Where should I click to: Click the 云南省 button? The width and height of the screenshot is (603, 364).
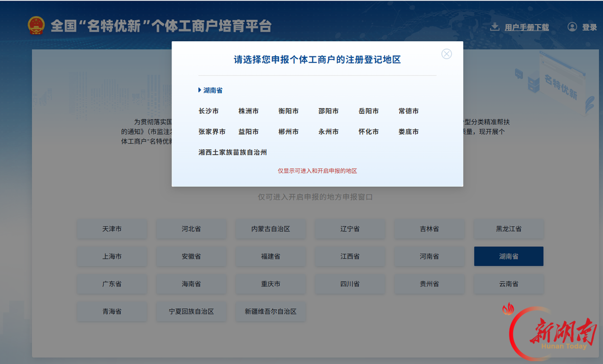pyautogui.click(x=509, y=284)
